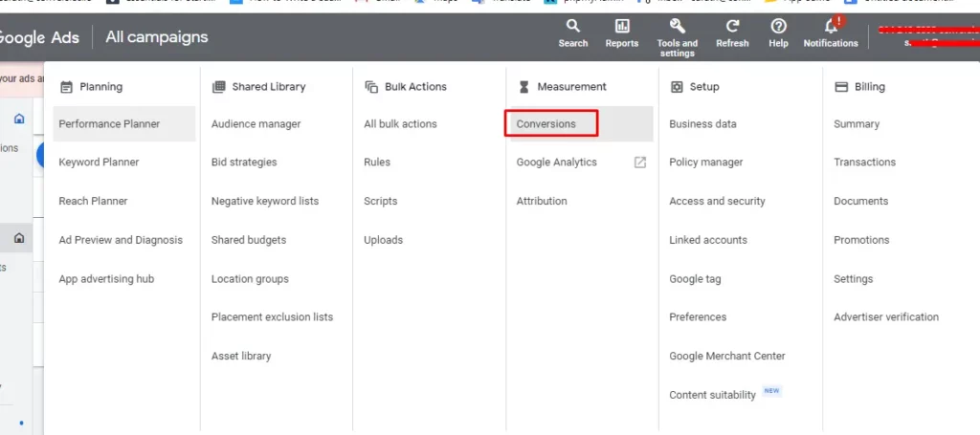Click the Billing card icon
This screenshot has width=980, height=435.
point(841,87)
